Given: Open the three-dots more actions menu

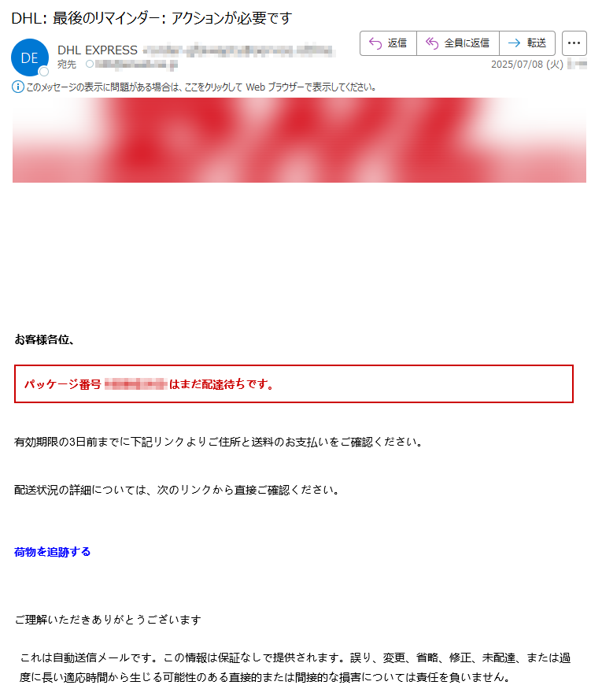Looking at the screenshot, I should pyautogui.click(x=574, y=43).
